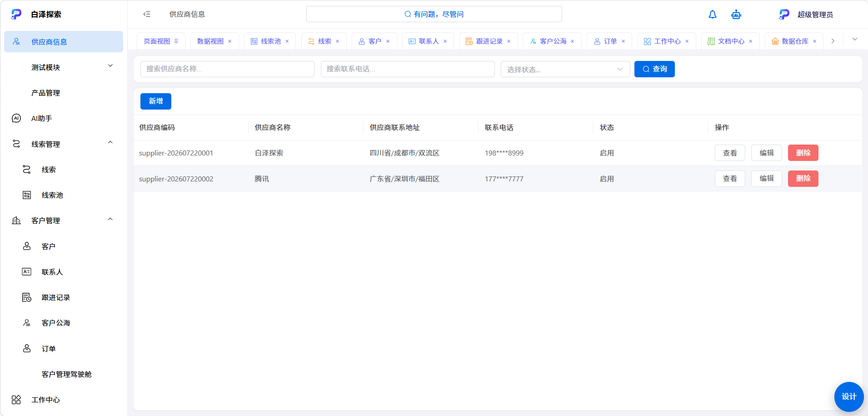Switch to the 订单 tab
This screenshot has height=416, width=868.
pyautogui.click(x=609, y=41)
